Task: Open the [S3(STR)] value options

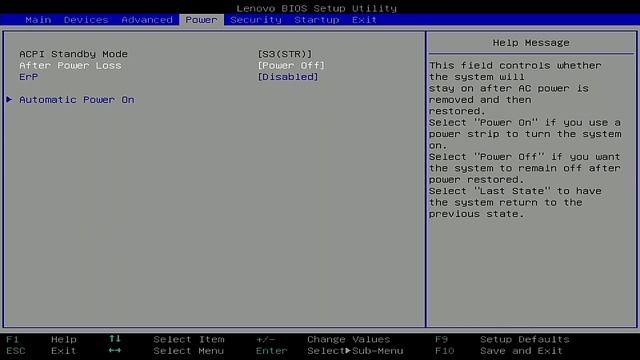Action: (x=284, y=54)
